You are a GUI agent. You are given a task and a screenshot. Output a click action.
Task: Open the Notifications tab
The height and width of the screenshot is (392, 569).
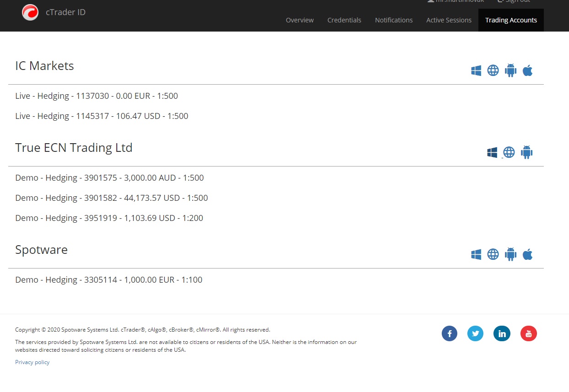(394, 20)
